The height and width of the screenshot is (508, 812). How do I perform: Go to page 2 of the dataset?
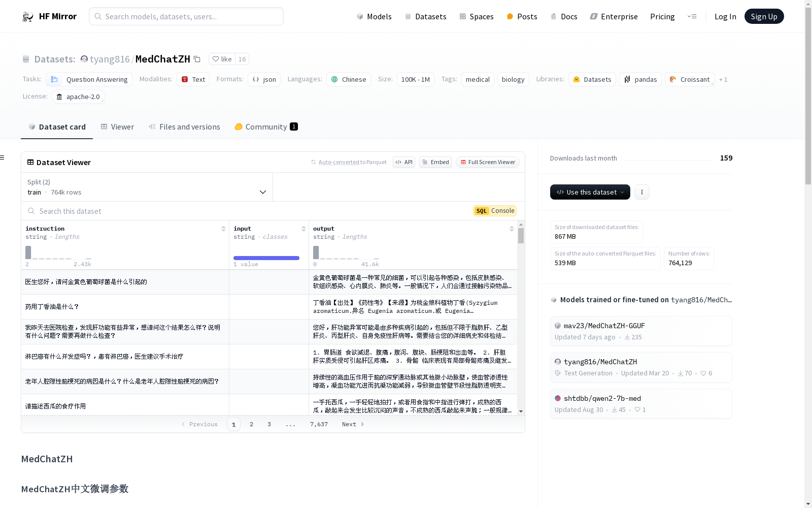[251, 424]
